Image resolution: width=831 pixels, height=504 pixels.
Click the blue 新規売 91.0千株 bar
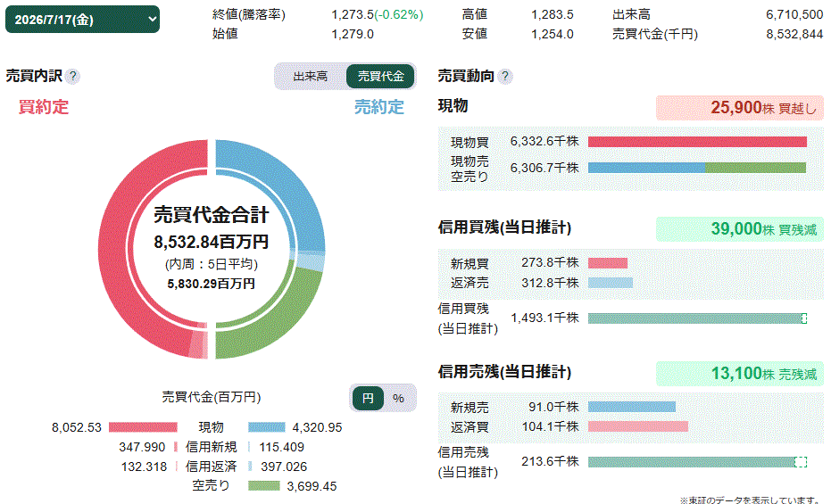[632, 407]
